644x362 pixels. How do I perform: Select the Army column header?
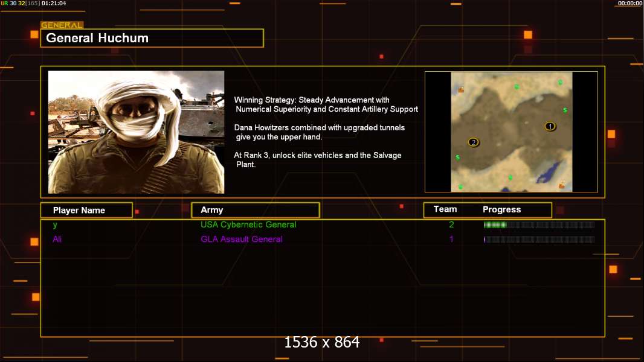256,210
